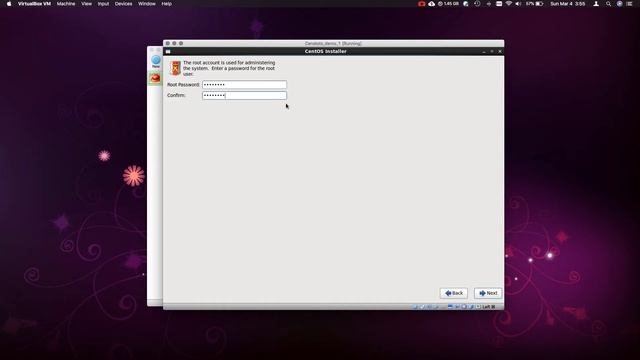Click the Next button in CentOS Installer

click(x=488, y=293)
